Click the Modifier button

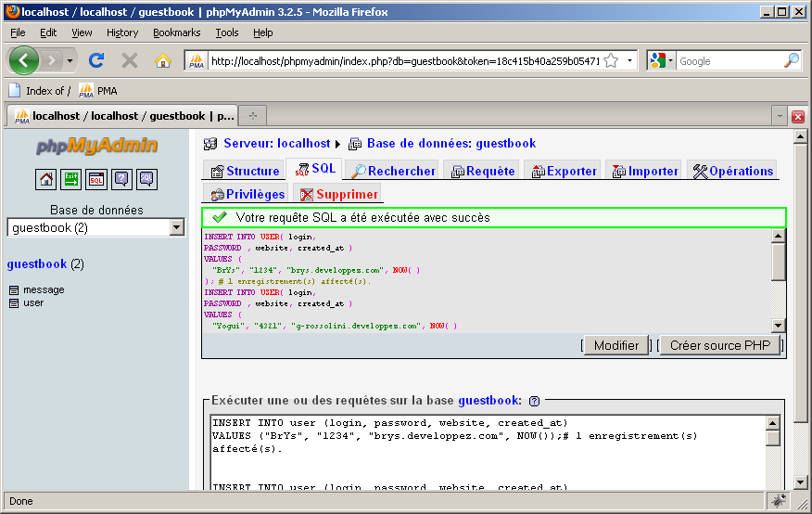pos(616,345)
